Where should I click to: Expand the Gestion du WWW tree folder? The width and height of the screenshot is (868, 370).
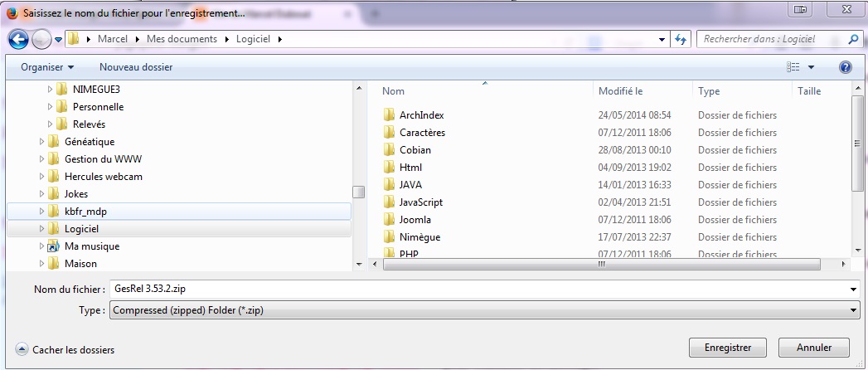point(41,159)
